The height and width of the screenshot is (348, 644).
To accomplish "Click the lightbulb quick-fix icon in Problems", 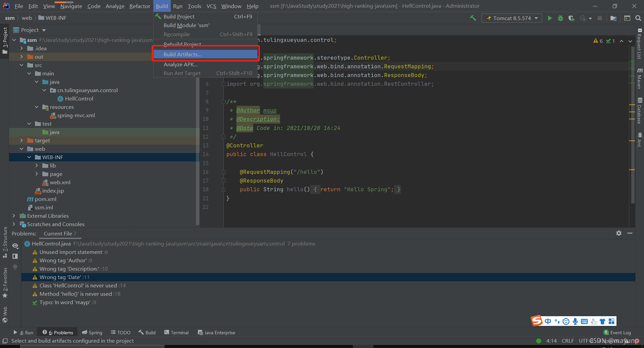I will pyautogui.click(x=15, y=267).
